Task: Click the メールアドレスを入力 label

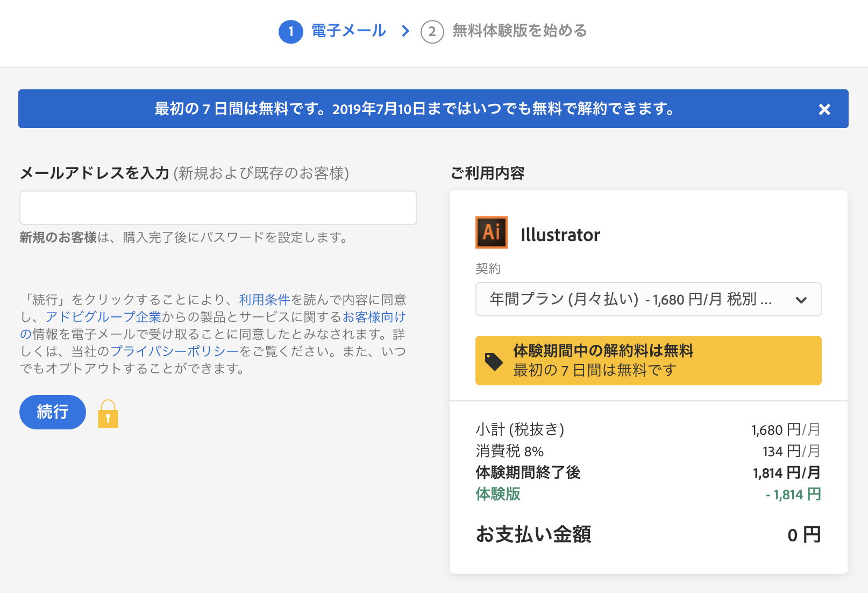Action: click(95, 173)
